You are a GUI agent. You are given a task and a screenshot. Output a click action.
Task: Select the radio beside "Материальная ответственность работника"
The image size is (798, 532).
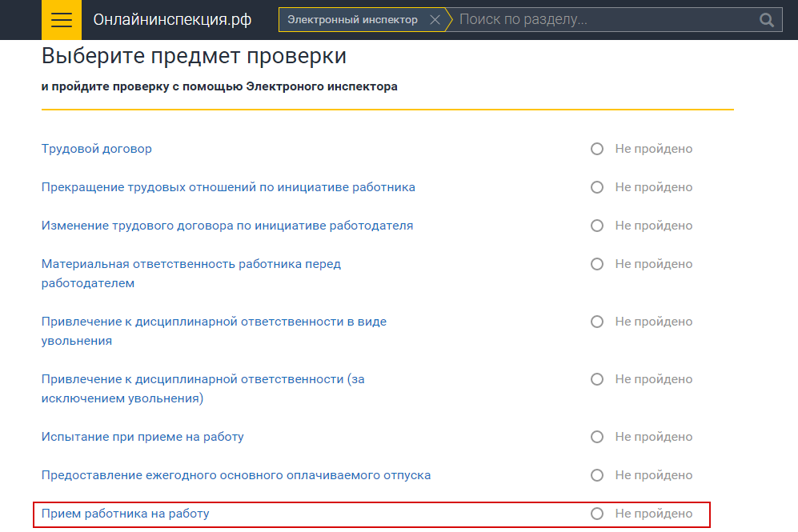(x=596, y=263)
